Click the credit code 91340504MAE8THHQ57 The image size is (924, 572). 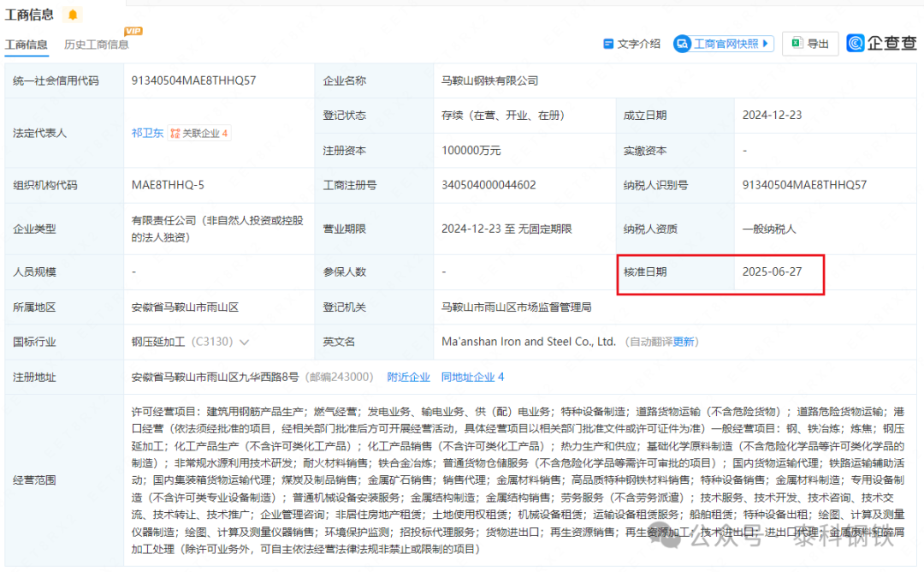pos(193,80)
